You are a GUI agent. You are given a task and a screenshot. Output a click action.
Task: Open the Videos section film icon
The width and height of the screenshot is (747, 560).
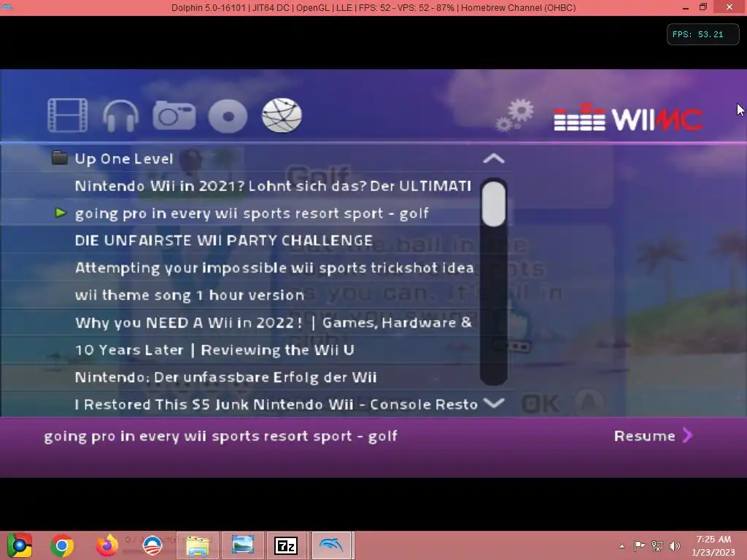pos(68,115)
